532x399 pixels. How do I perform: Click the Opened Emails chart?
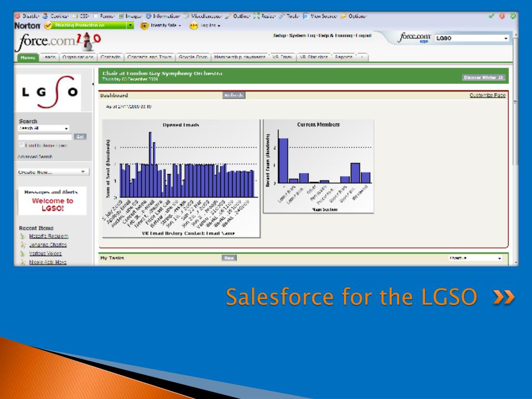pyautogui.click(x=181, y=179)
